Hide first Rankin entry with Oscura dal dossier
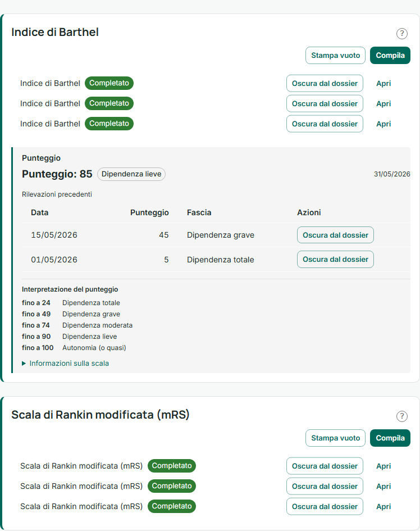Image resolution: width=420 pixels, height=531 pixels. coord(325,466)
